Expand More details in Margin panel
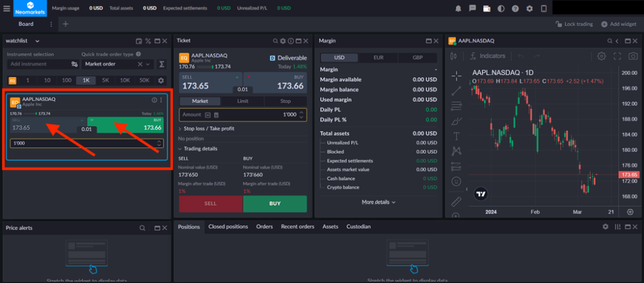The width and height of the screenshot is (644, 283). (x=378, y=202)
